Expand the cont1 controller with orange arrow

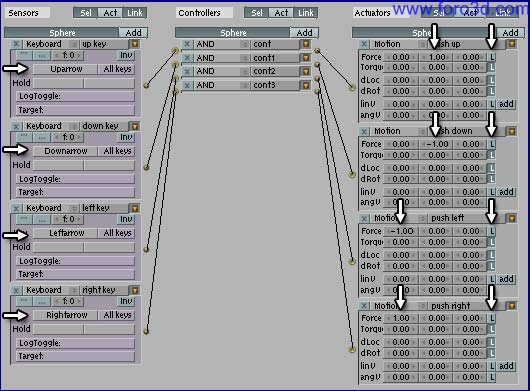click(306, 58)
